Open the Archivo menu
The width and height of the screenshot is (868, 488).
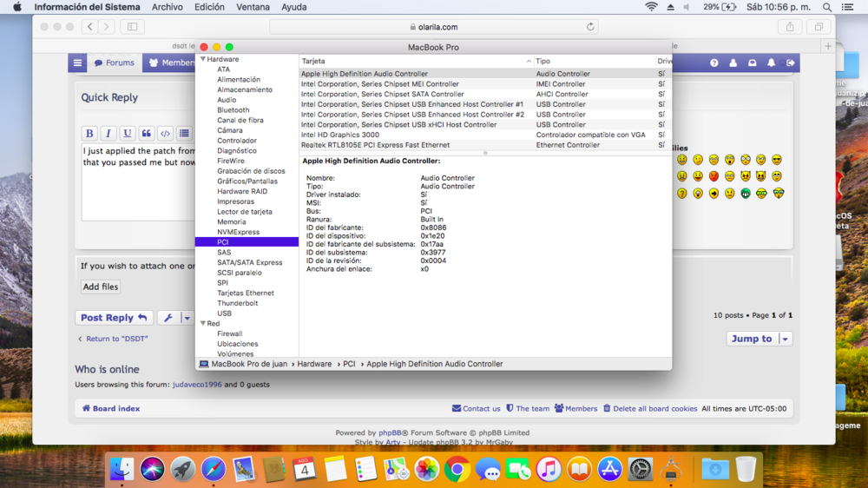click(x=167, y=7)
